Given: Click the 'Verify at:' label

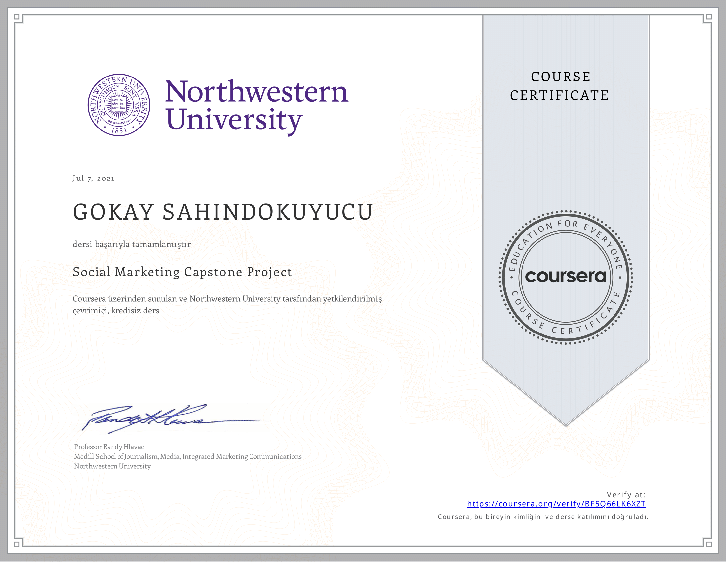Looking at the screenshot, I should pos(626,495).
